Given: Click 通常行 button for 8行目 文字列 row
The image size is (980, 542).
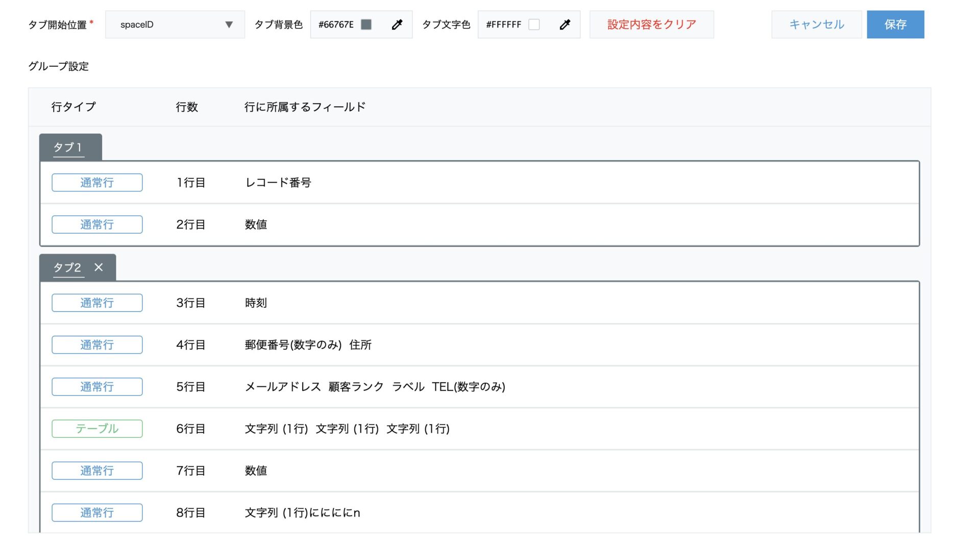Looking at the screenshot, I should pos(96,512).
